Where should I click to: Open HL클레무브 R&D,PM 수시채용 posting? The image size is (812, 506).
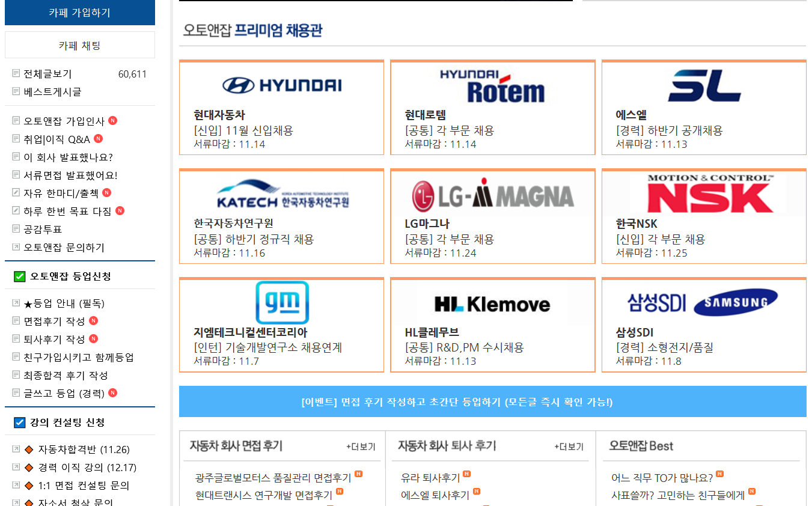tap(464, 347)
